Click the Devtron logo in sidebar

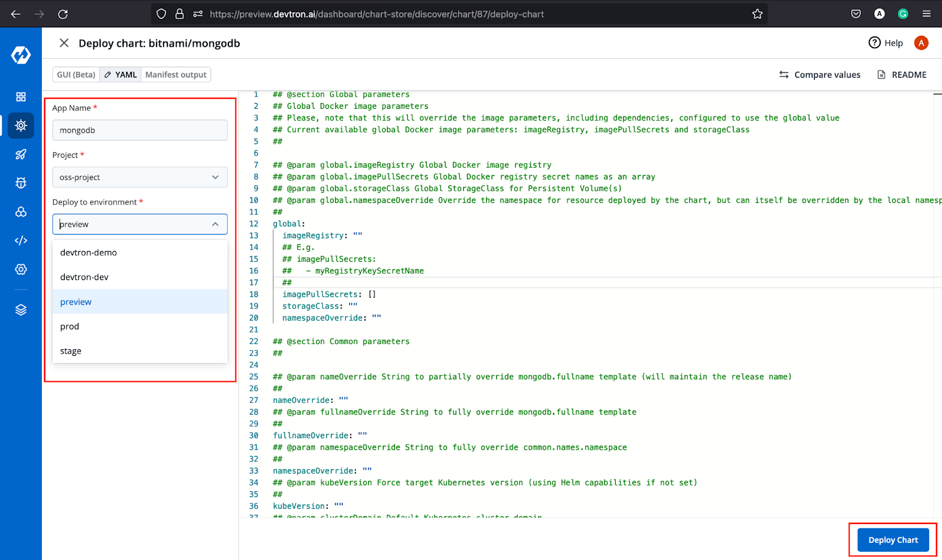(x=21, y=55)
